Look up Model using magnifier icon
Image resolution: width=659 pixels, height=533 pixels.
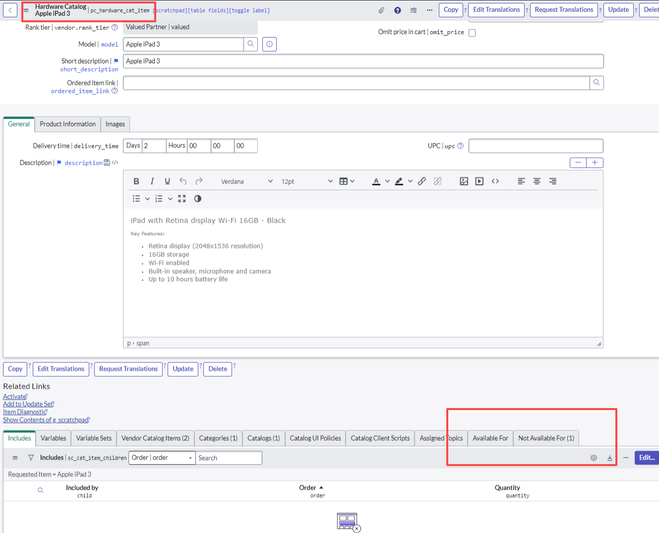250,44
